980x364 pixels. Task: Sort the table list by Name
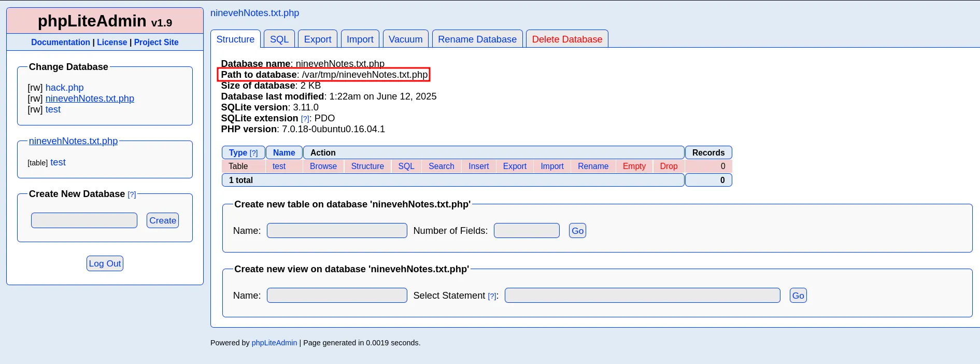point(284,153)
